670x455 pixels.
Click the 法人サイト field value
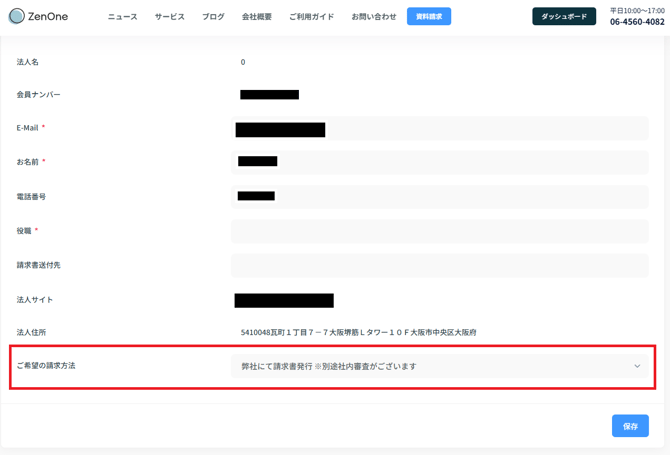pos(284,300)
